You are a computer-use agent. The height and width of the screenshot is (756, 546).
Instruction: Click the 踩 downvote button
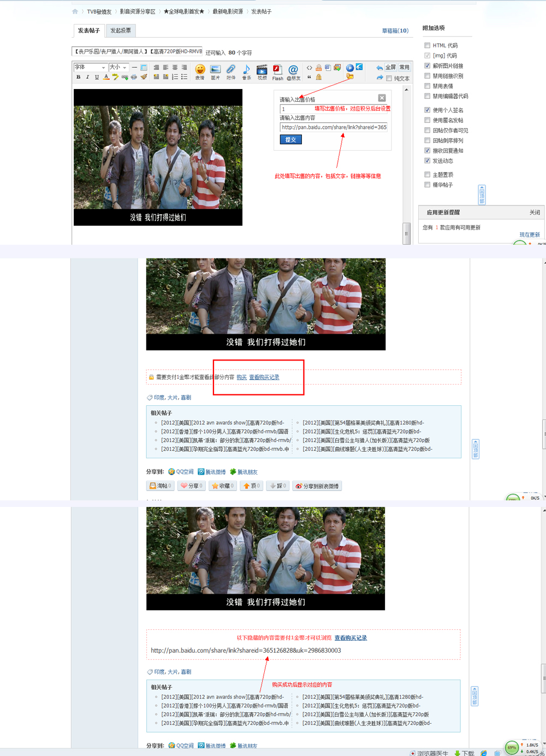[x=277, y=486]
